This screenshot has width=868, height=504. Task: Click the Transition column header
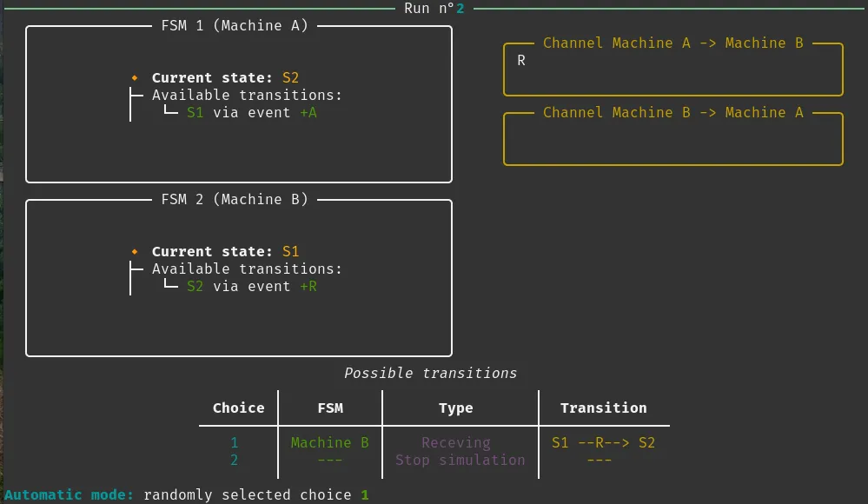click(x=603, y=408)
